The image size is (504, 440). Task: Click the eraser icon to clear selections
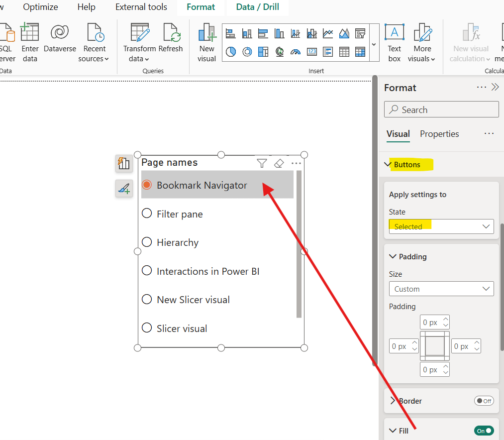coord(279,163)
